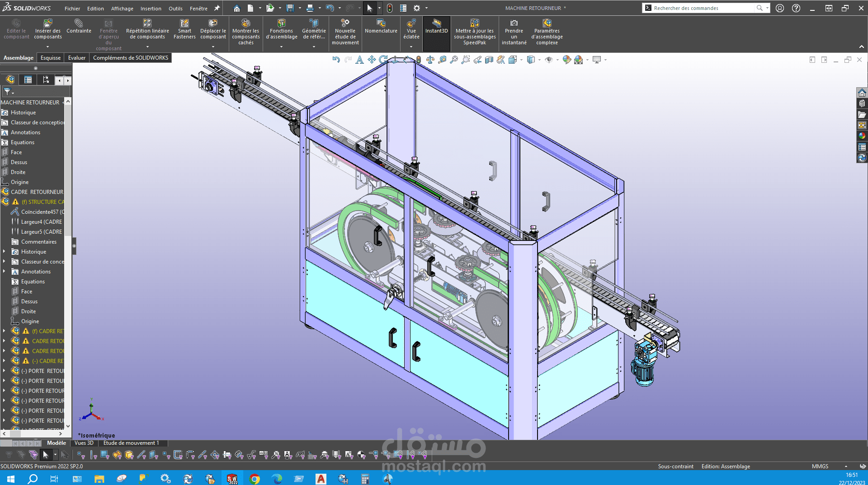Click the Smart Fasteners button
This screenshot has height=485, width=868.
[184, 29]
